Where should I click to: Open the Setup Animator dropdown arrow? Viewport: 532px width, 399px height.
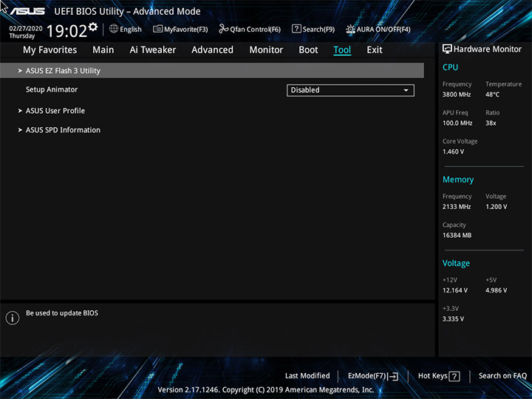coord(406,90)
